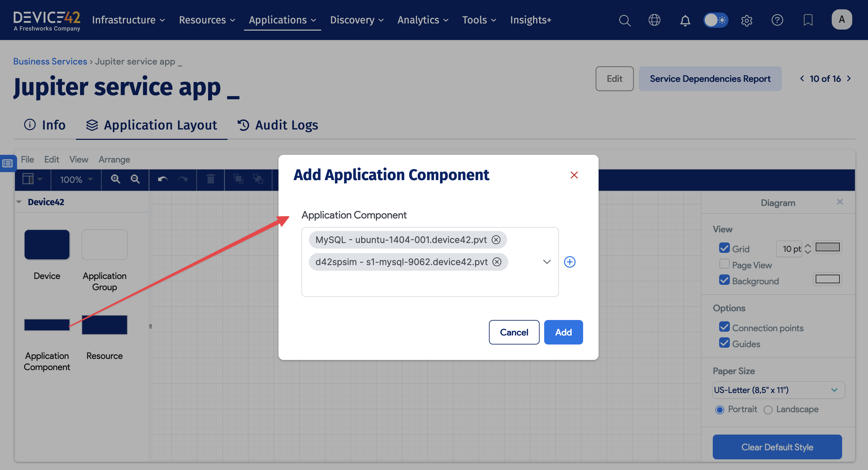This screenshot has width=868, height=470.
Task: Select the Zoom In tool on canvas toolbar
Action: click(x=115, y=180)
